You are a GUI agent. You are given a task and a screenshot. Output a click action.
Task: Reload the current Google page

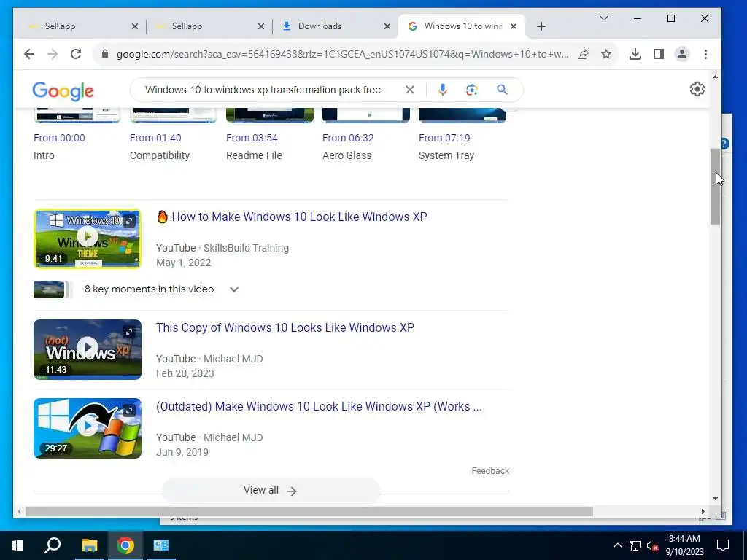tap(76, 54)
